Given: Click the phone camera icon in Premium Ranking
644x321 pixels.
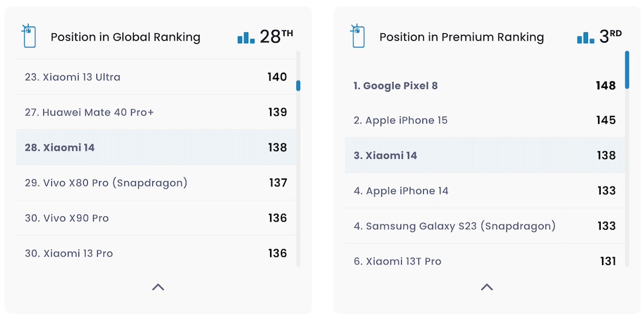Looking at the screenshot, I should (x=357, y=37).
